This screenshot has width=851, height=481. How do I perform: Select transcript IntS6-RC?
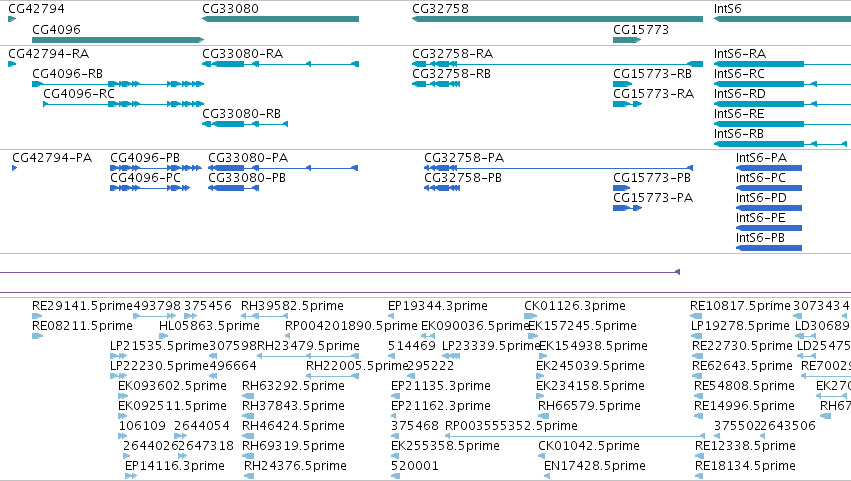pos(739,74)
